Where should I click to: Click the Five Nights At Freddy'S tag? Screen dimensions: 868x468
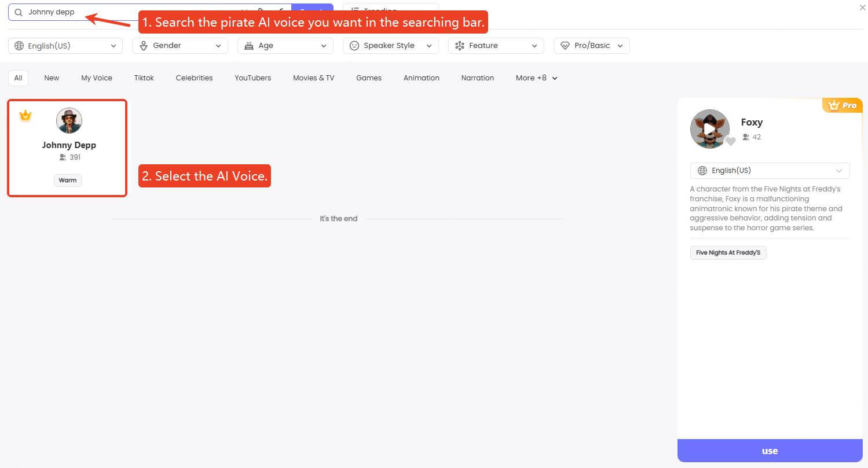tap(728, 253)
